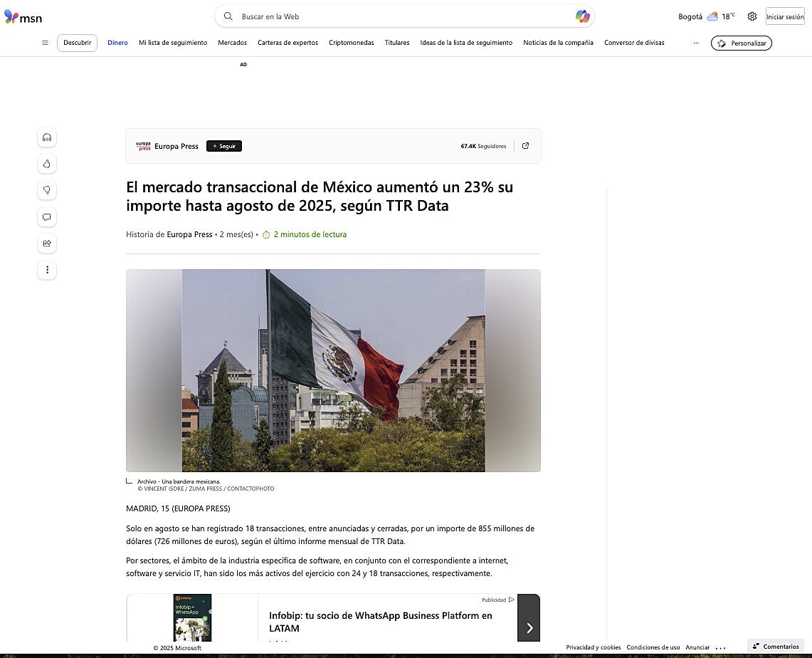Image resolution: width=812 pixels, height=658 pixels.
Task: Click the msn logo
Action: pyautogui.click(x=23, y=17)
